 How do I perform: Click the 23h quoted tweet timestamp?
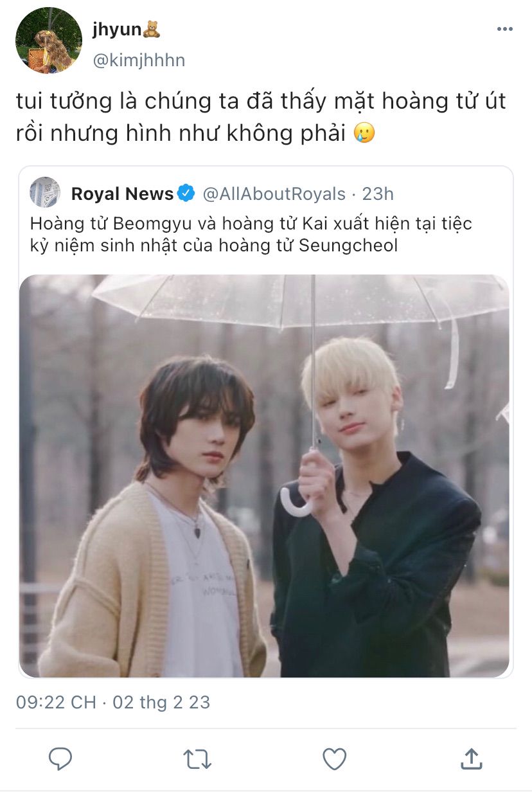[x=378, y=194]
